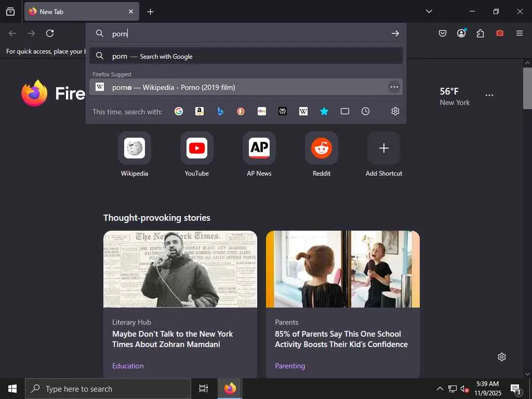Open the Firefox account icon

(x=461, y=33)
